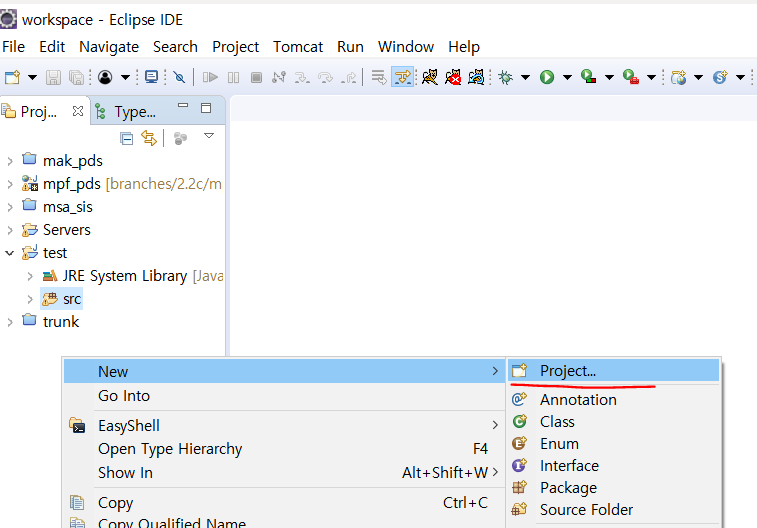Screen dimensions: 757x528
Task: Open the Search menu
Action: pyautogui.click(x=175, y=47)
